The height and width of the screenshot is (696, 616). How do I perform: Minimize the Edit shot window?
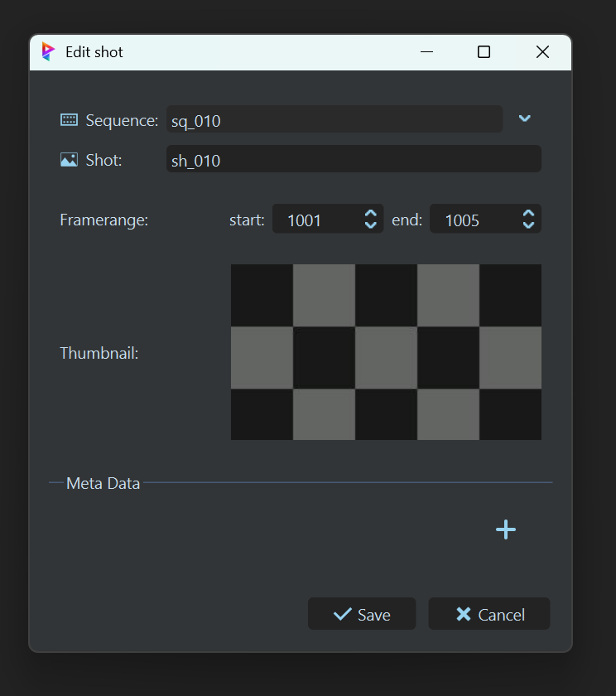427,52
